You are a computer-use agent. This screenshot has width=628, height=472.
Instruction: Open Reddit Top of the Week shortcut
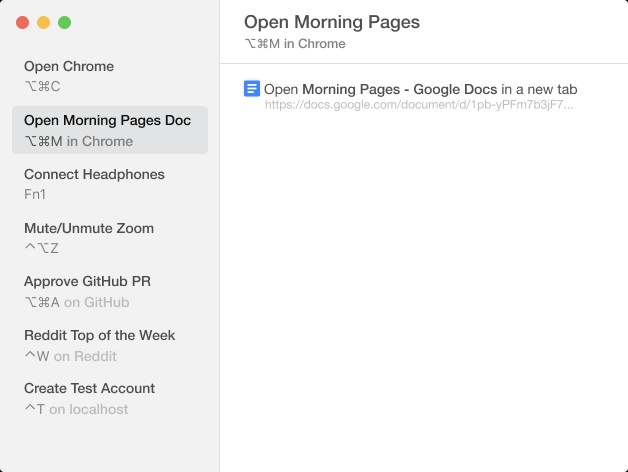click(x=110, y=345)
